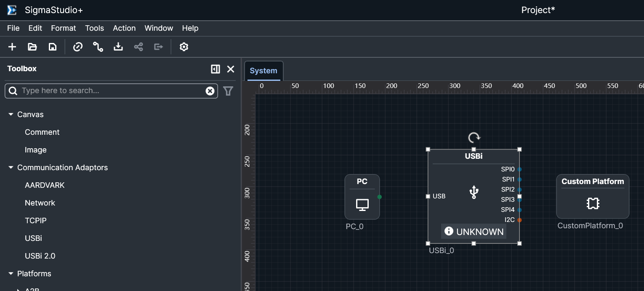This screenshot has height=291, width=644.
Task: Select AARDVARK adaptor in Toolbox
Action: (x=45, y=185)
